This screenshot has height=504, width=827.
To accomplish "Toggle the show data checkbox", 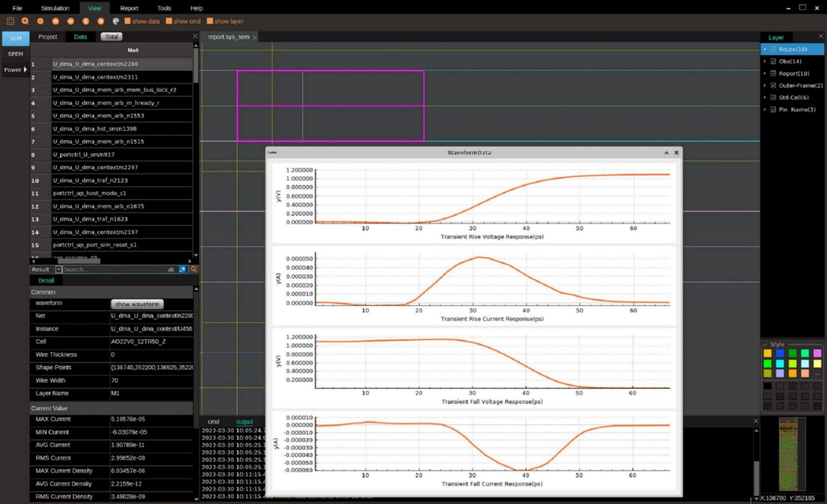I will click(x=128, y=21).
